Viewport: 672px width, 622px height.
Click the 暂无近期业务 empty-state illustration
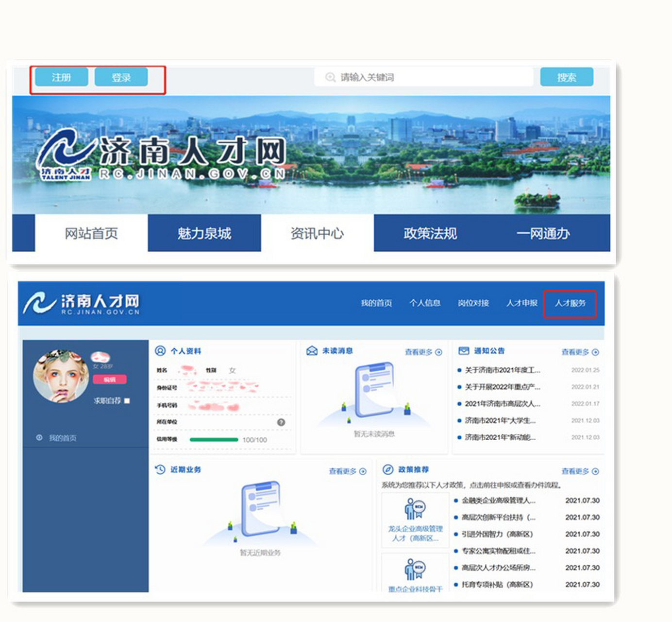pyautogui.click(x=260, y=514)
